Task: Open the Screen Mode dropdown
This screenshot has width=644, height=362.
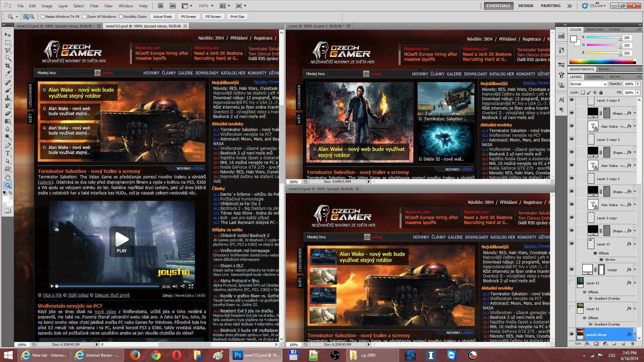Action: click(241, 6)
